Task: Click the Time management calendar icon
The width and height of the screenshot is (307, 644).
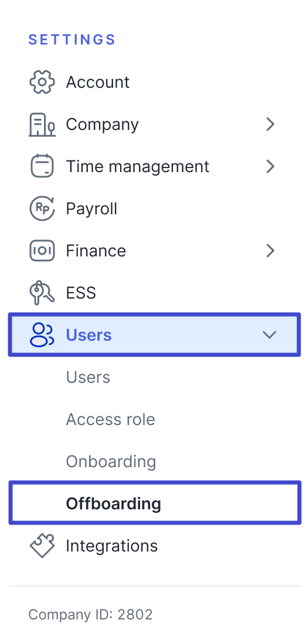Action: [x=42, y=166]
